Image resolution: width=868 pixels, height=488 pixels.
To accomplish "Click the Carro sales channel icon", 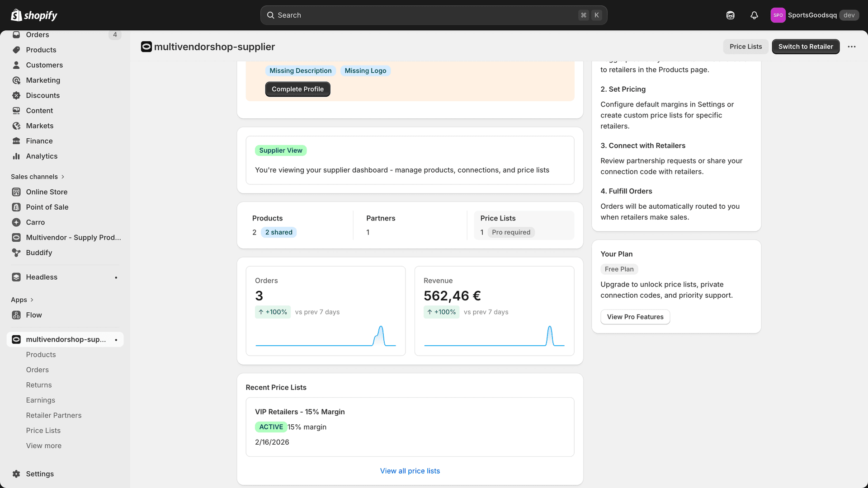I will click(x=16, y=222).
